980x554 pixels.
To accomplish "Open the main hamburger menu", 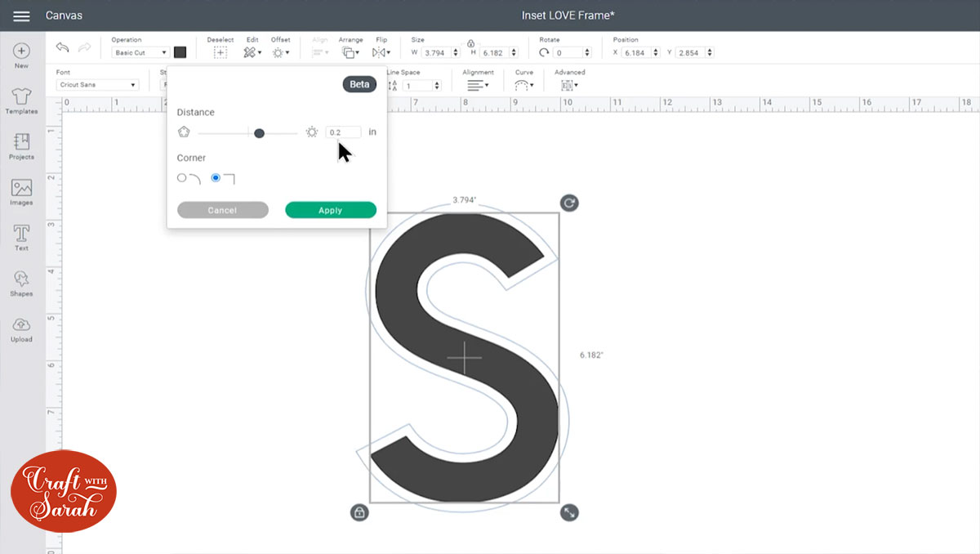I will click(20, 14).
